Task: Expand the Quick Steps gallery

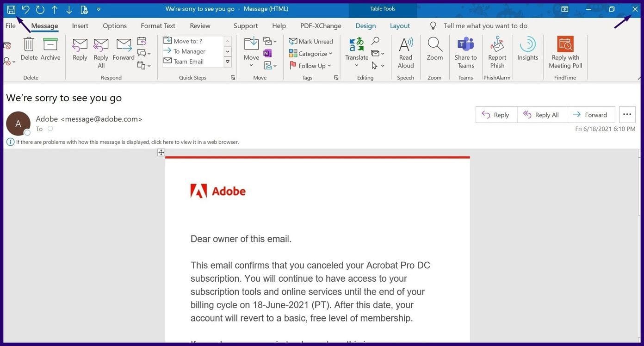Action: click(x=228, y=62)
